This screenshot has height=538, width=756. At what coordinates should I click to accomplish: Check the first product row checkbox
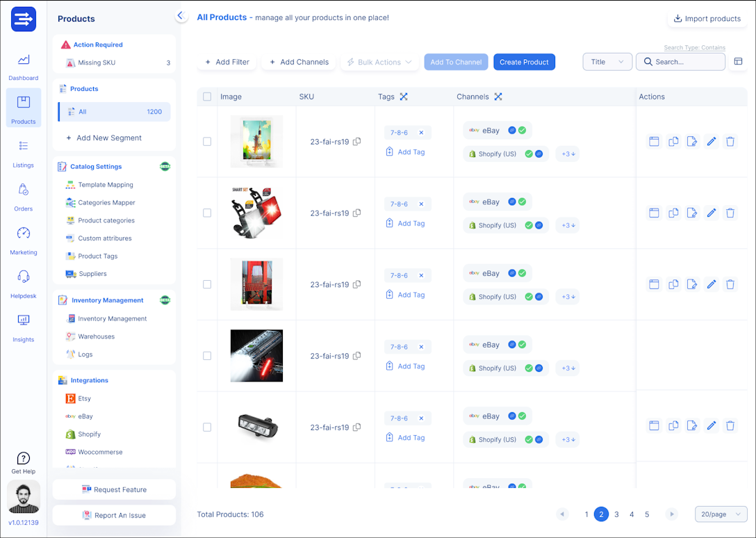coord(207,141)
